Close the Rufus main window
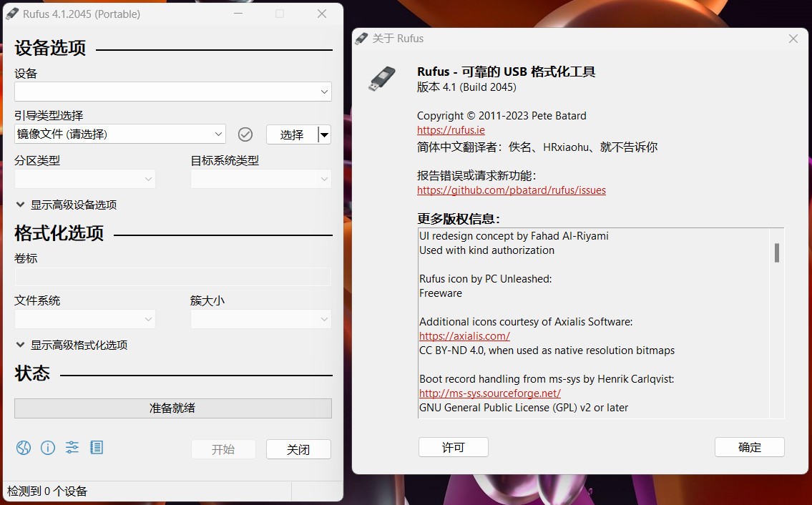This screenshot has width=812, height=505. (322, 14)
